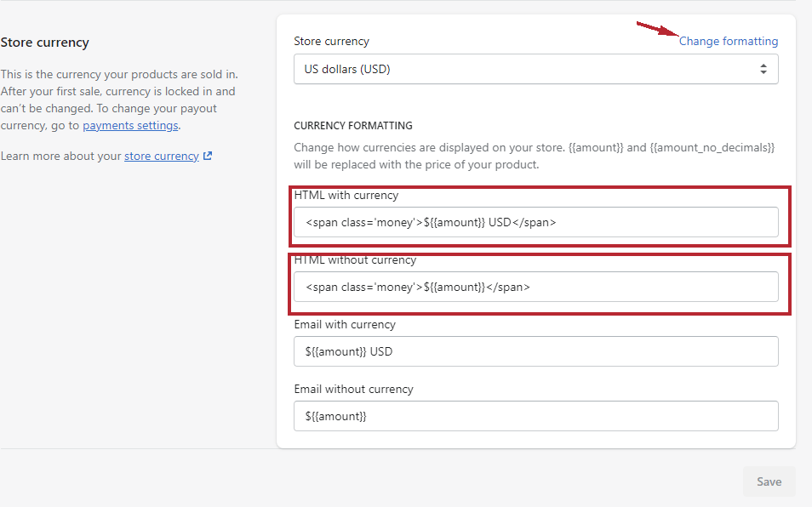This screenshot has width=812, height=507.
Task: Open the payments settings link
Action: point(130,125)
